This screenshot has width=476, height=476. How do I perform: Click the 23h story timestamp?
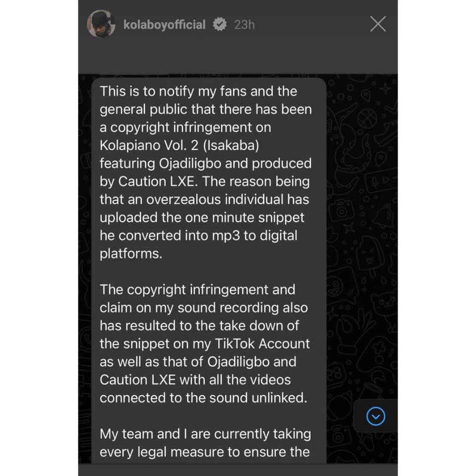tap(244, 25)
